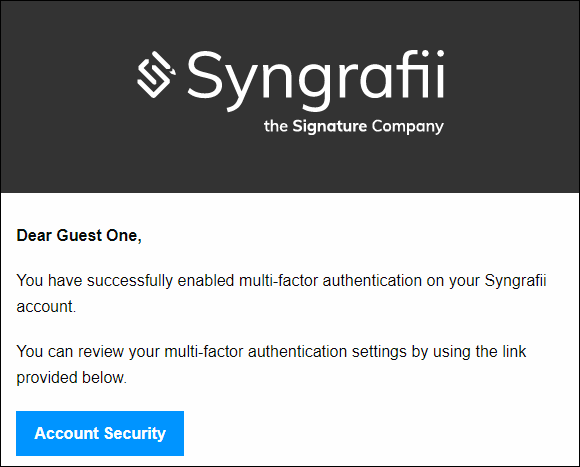Image resolution: width=580 pixels, height=467 pixels.
Task: Click the word "account." ending the first paragraph
Action: tap(46, 307)
